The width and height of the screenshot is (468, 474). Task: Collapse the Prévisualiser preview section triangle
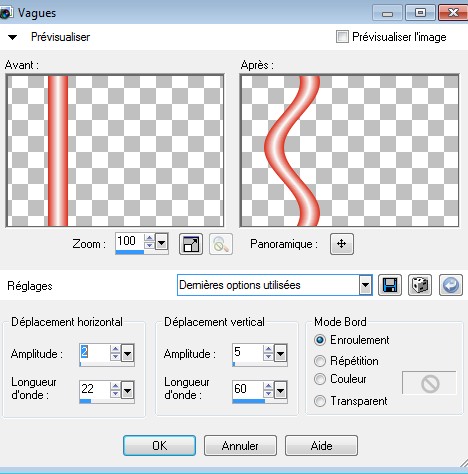(12, 37)
